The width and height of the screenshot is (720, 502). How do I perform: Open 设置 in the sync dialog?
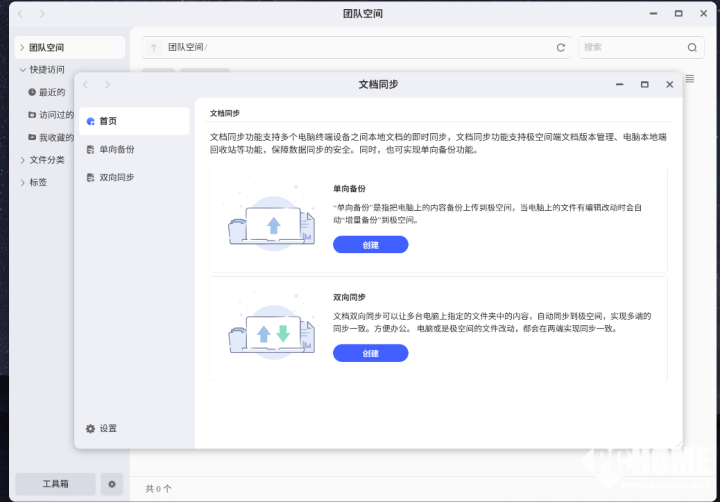101,428
